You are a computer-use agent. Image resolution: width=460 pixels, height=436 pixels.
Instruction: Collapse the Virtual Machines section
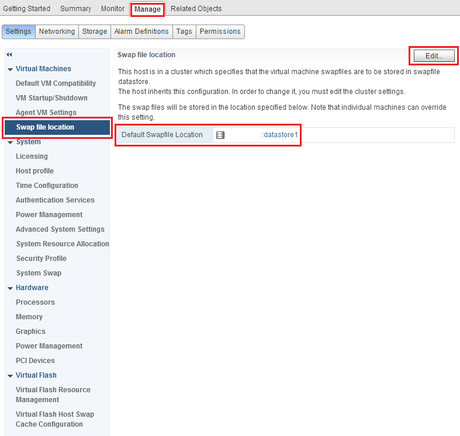(x=10, y=69)
